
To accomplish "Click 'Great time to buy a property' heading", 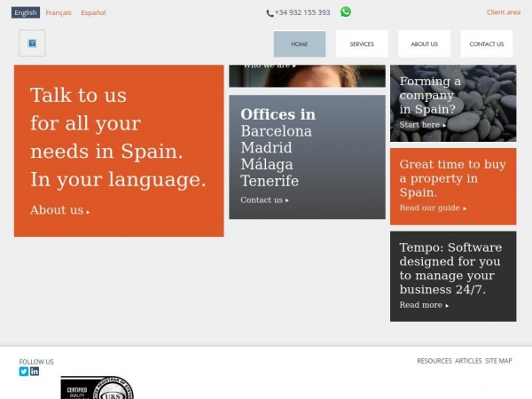I will [452, 178].
